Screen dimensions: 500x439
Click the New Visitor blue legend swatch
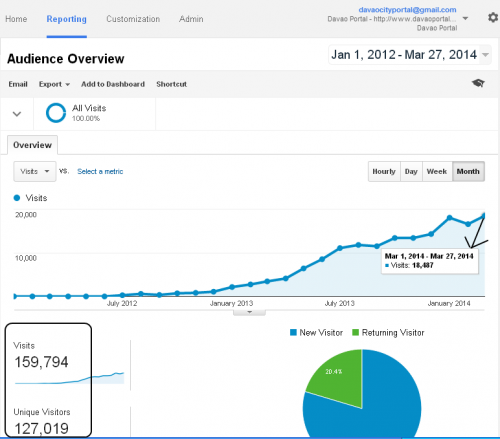click(x=293, y=332)
